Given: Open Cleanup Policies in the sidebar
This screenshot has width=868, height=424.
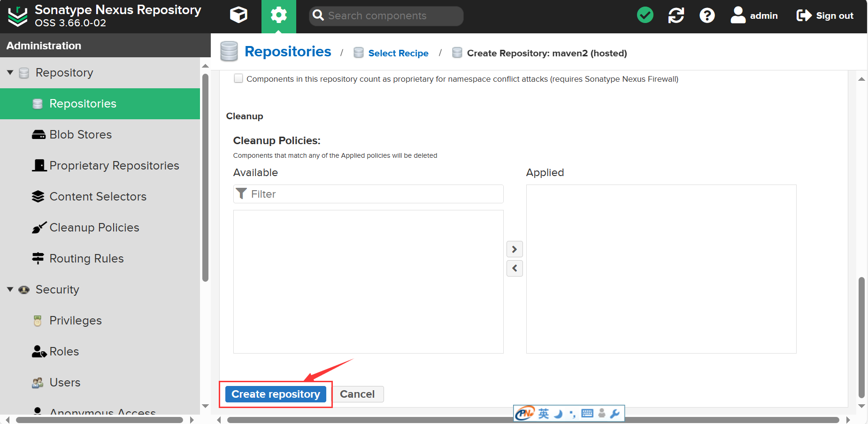Looking at the screenshot, I should 100,228.
